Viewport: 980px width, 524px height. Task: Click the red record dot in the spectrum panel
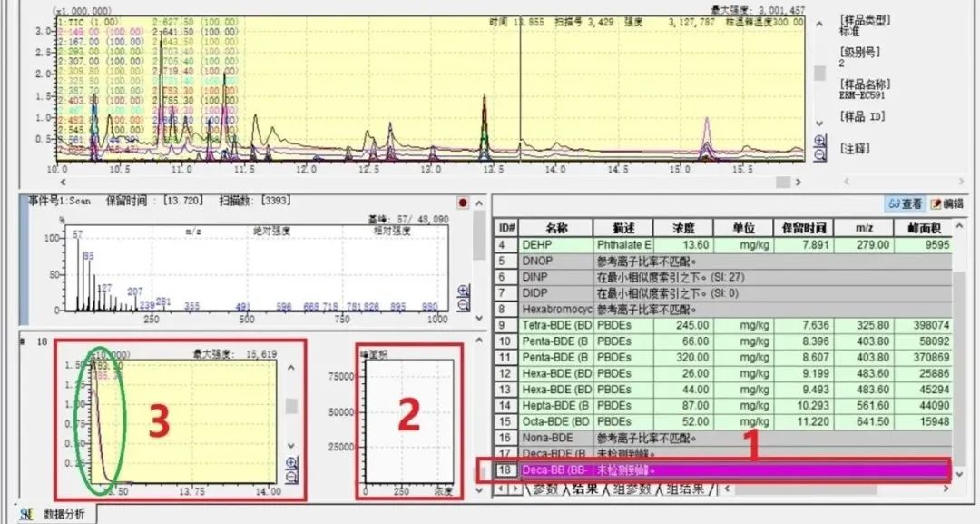tap(463, 203)
